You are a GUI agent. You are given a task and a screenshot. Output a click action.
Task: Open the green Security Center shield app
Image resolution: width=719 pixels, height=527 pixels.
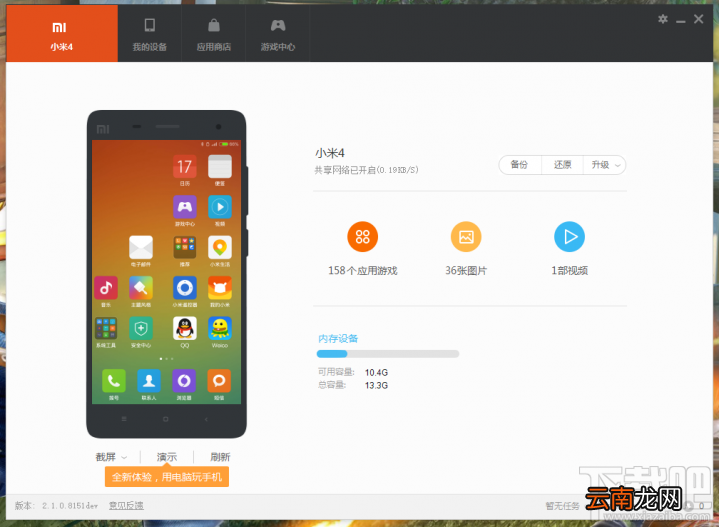141,328
